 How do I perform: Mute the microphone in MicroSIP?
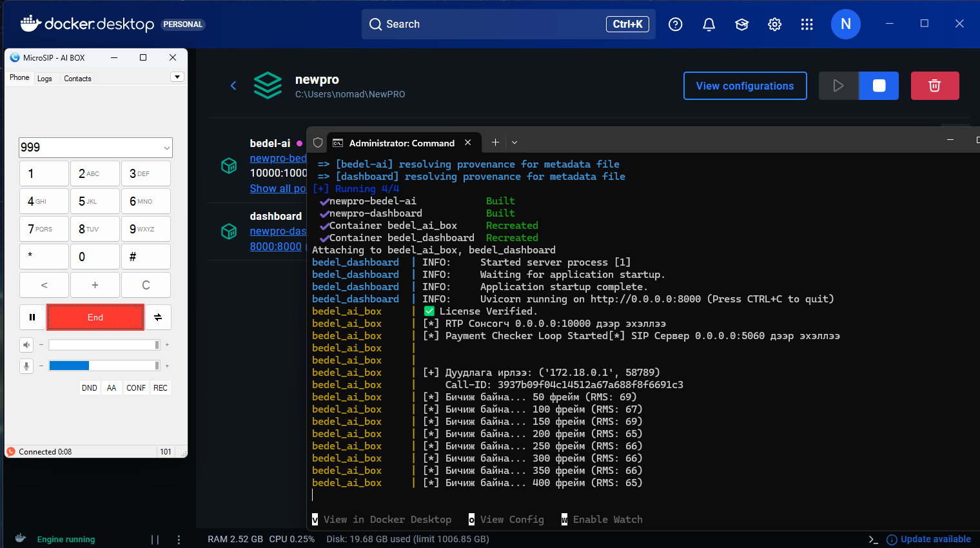[x=26, y=366]
